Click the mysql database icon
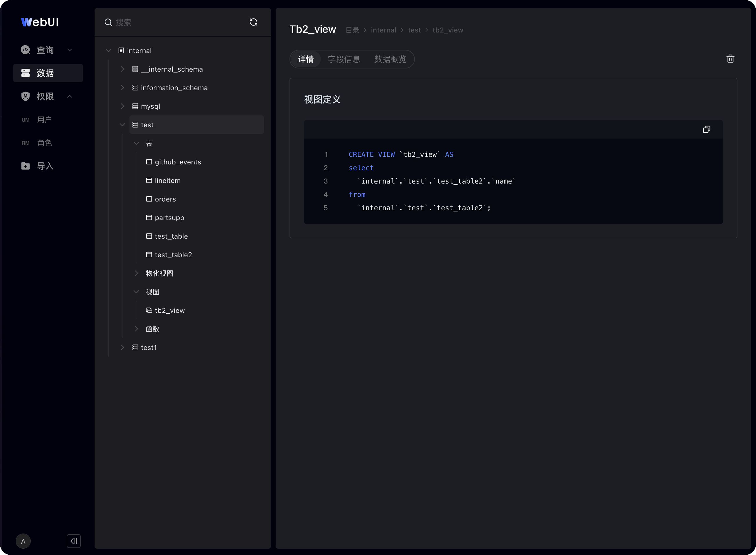This screenshot has height=555, width=756. pos(135,106)
